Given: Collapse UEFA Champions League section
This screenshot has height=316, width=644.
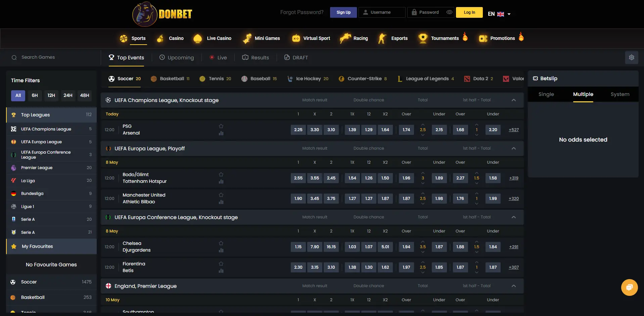Looking at the screenshot, I should tap(514, 100).
